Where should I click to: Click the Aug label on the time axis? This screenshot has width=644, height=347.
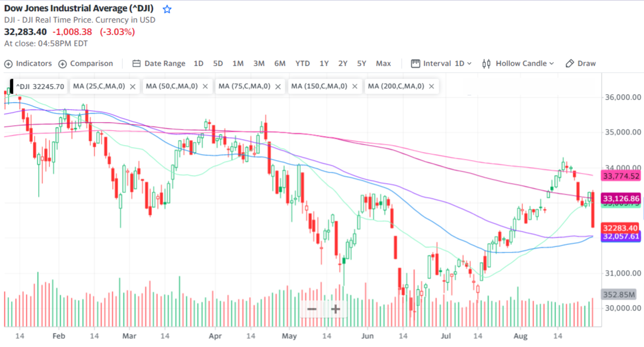[x=521, y=336]
